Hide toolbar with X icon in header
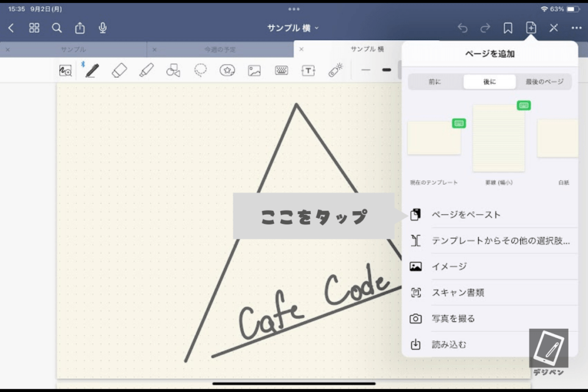The image size is (588, 392). coord(554,28)
